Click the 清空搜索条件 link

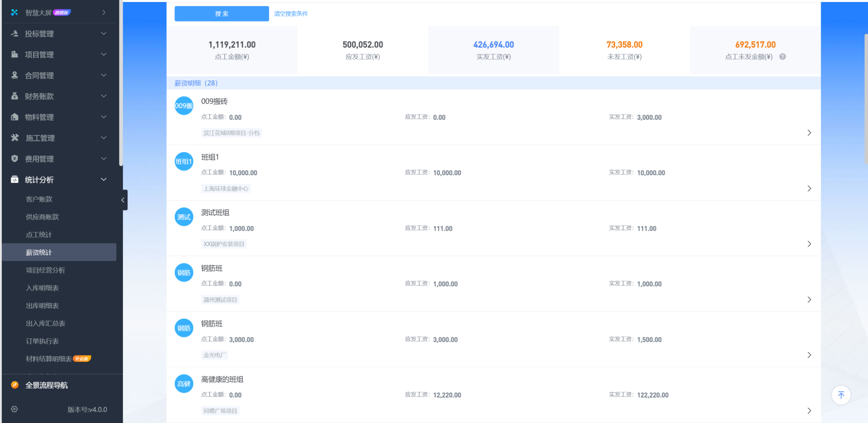pyautogui.click(x=291, y=14)
